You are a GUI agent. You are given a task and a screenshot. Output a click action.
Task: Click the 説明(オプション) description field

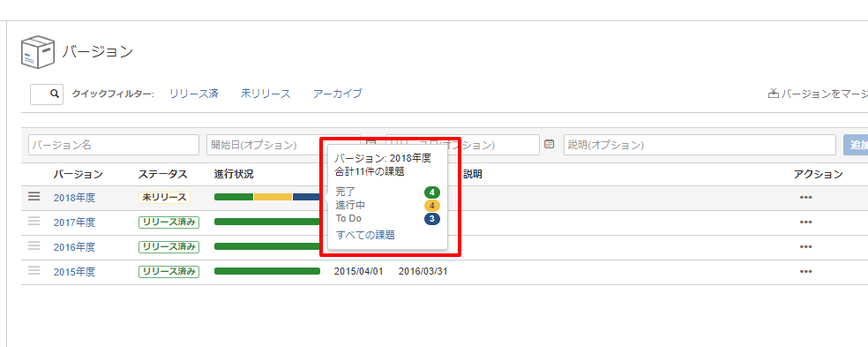click(x=700, y=145)
